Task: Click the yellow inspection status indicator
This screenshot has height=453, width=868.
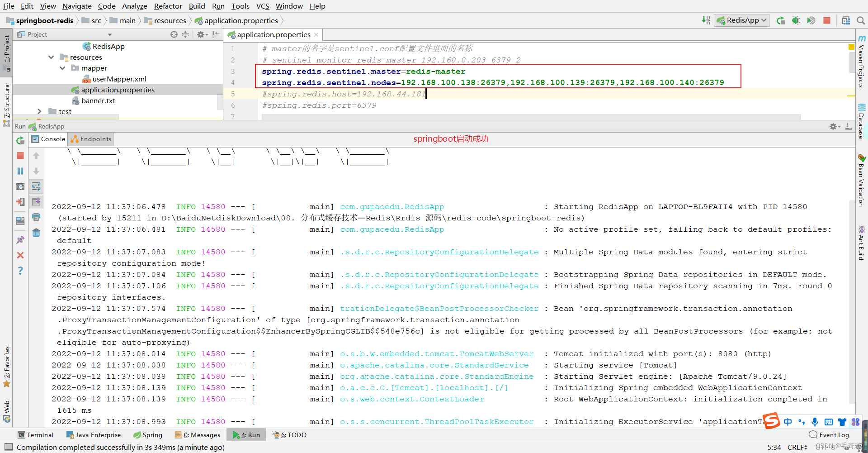Action: click(851, 47)
